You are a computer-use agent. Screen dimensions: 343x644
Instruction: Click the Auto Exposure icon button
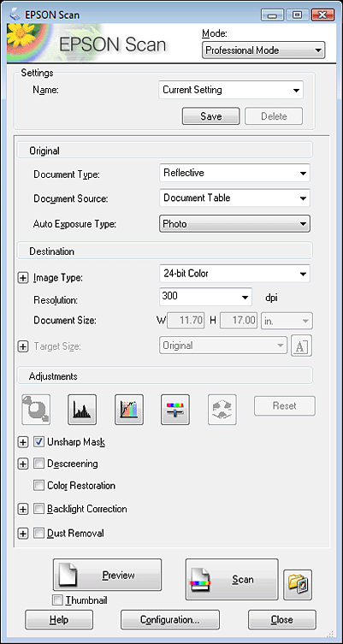tap(36, 409)
